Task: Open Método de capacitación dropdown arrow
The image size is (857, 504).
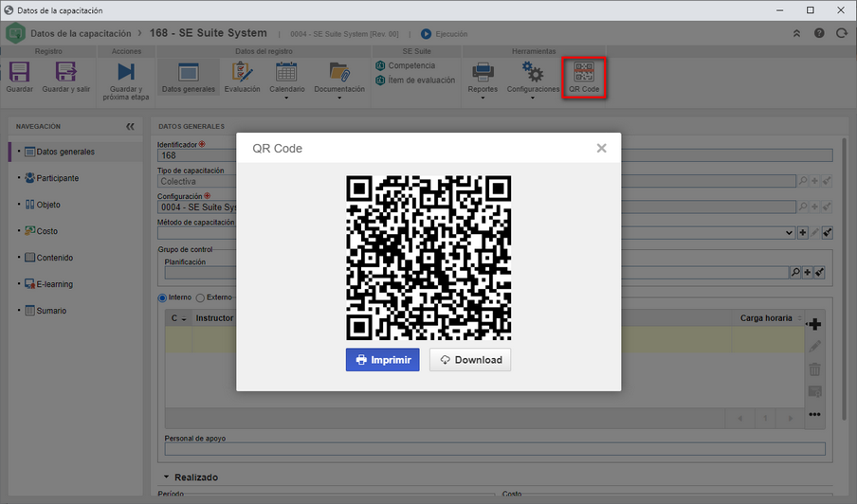Action: (789, 233)
